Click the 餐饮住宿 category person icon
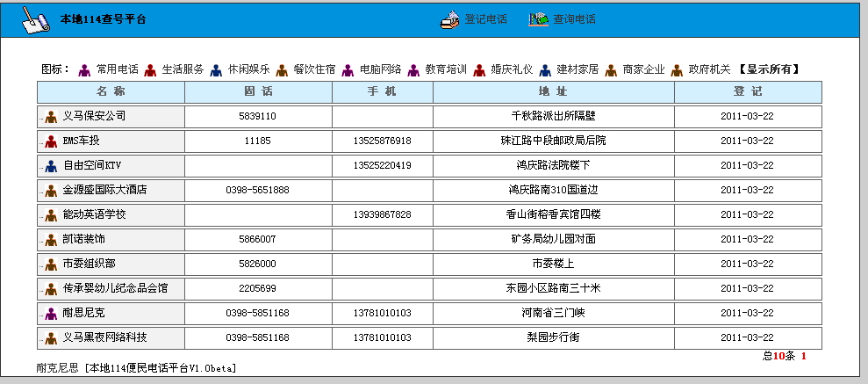The height and width of the screenshot is (384, 868). click(x=282, y=70)
